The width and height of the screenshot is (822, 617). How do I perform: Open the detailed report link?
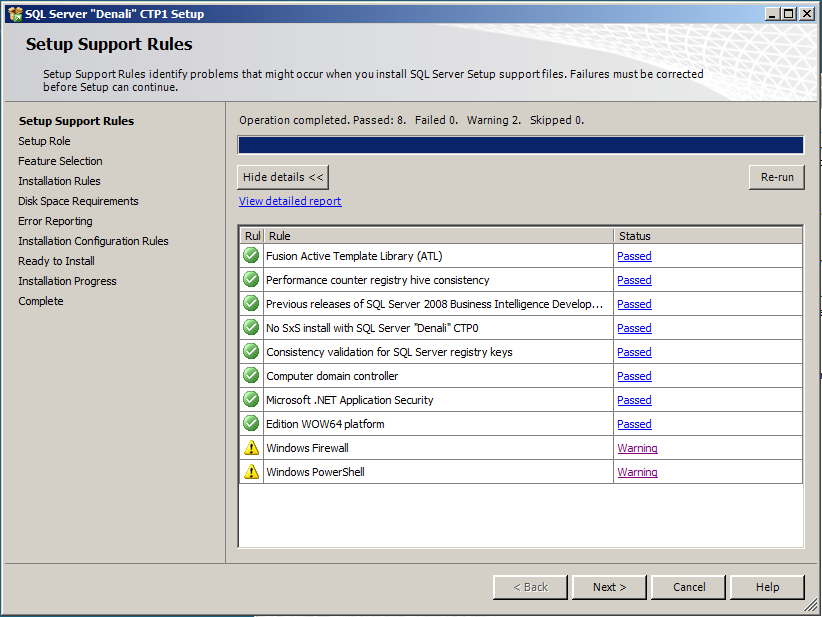[289, 200]
